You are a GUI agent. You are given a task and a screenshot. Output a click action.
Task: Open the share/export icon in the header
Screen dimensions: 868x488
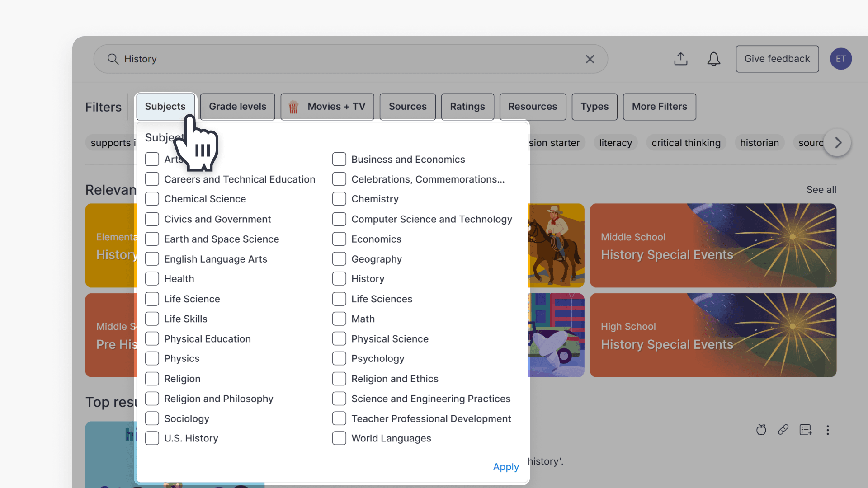click(680, 59)
